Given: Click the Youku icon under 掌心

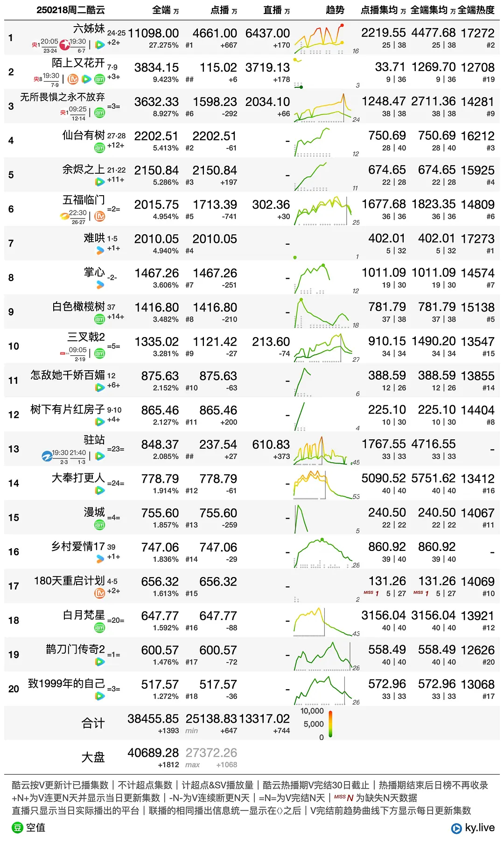Looking at the screenshot, I should coord(100,284).
